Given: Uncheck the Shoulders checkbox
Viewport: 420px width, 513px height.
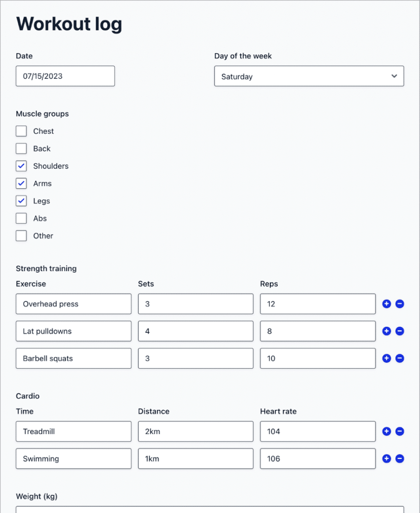Looking at the screenshot, I should tap(21, 166).
